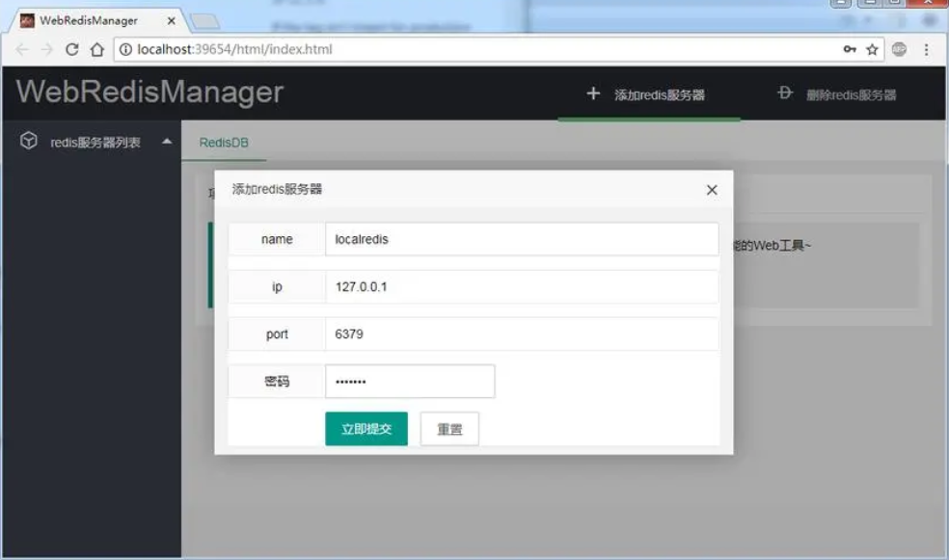Image resolution: width=949 pixels, height=560 pixels.
Task: Open a new browser tab
Action: (205, 22)
